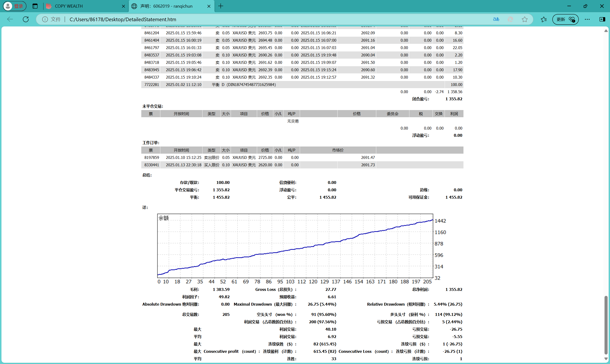
Task: Open the tab actions menu icon
Action: tap(35, 6)
